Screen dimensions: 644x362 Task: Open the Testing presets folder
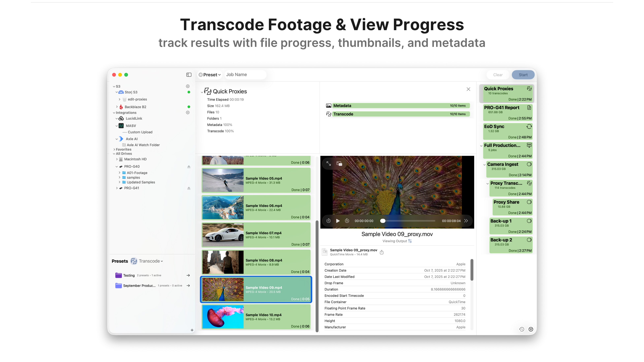(x=188, y=275)
